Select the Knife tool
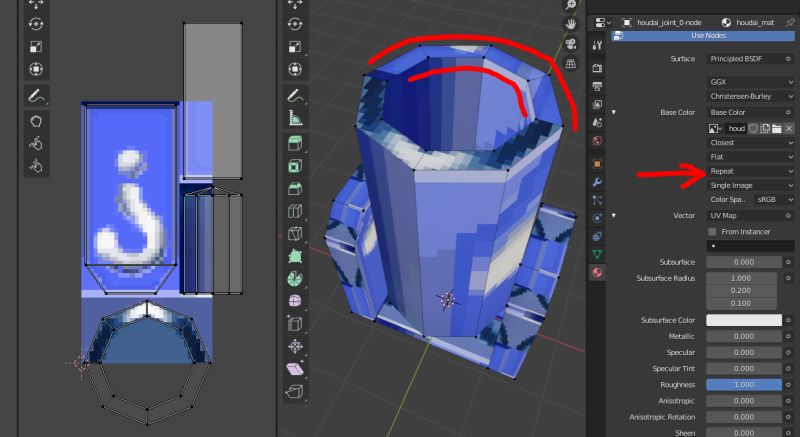The width and height of the screenshot is (800, 437). pyautogui.click(x=295, y=234)
